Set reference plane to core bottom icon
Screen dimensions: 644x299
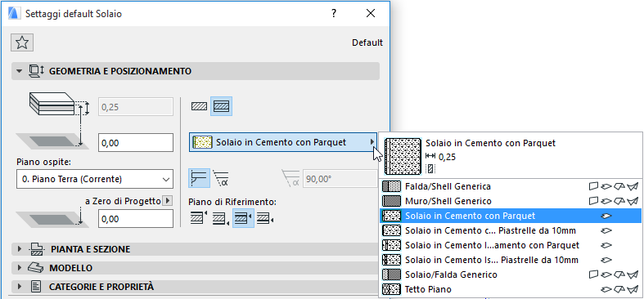[265, 218]
